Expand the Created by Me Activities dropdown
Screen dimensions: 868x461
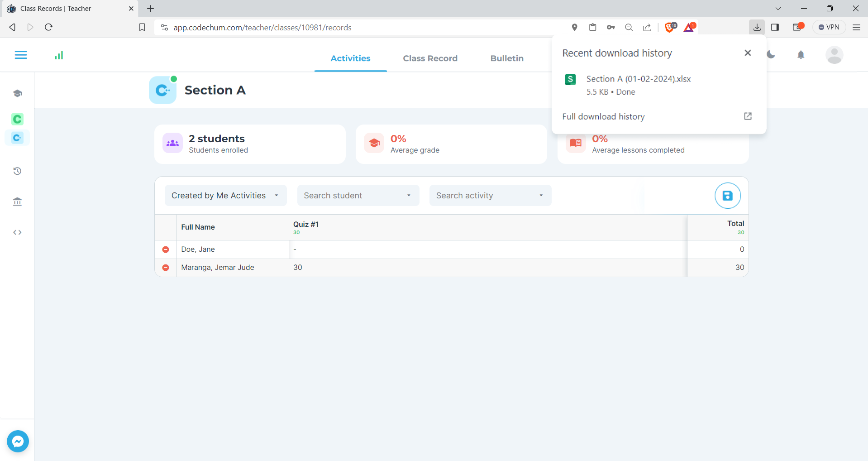(225, 196)
